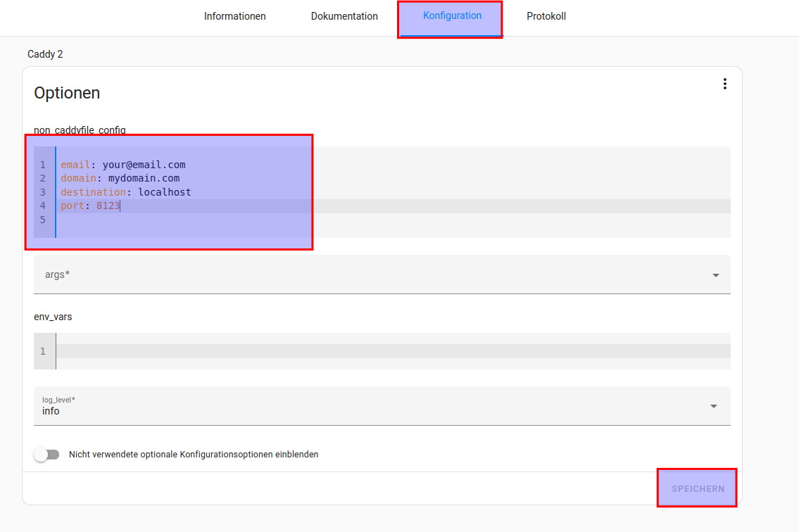Enable showing unused optional configuration options

pos(46,455)
